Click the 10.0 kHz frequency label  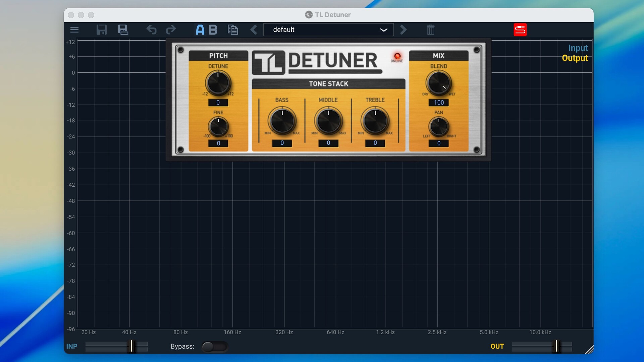(540, 332)
